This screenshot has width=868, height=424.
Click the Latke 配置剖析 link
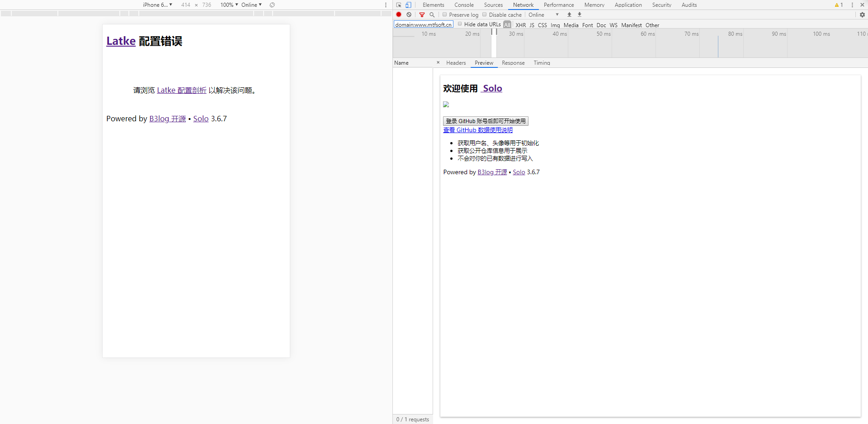tap(181, 91)
